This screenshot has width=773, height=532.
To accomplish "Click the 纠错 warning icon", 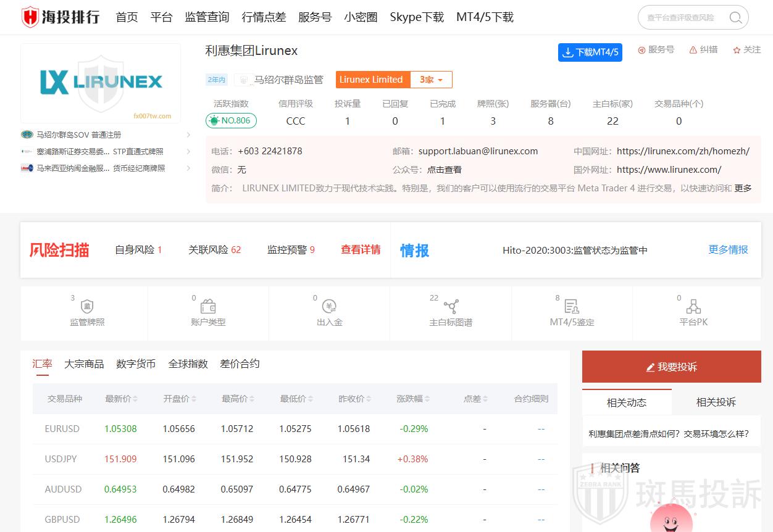I will click(x=693, y=50).
